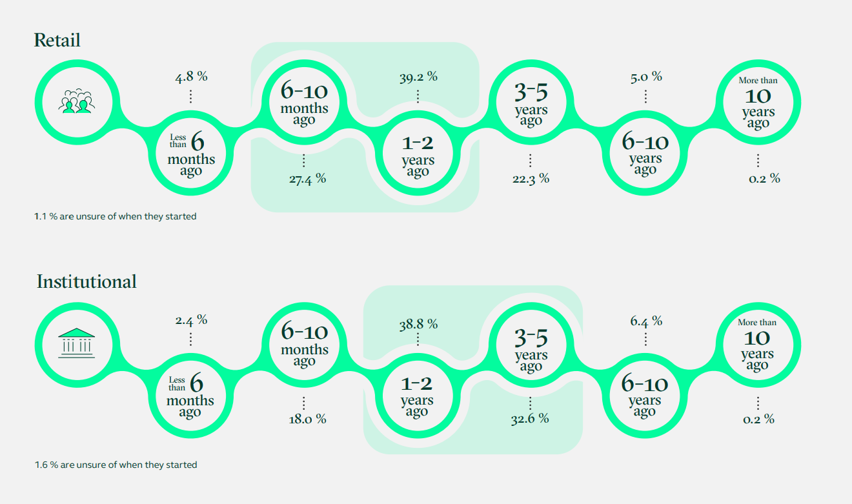
Task: Click Retail 'More than 10 years ago' circle
Action: tap(758, 103)
